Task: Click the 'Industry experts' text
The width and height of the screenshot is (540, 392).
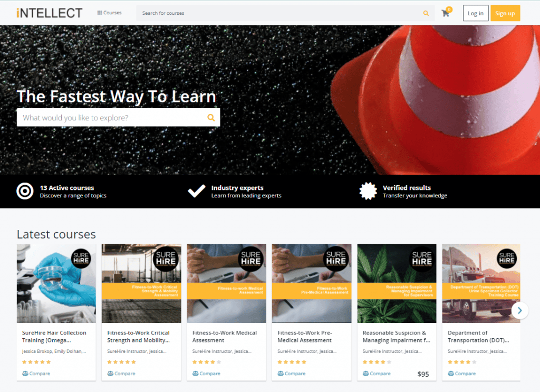Action: point(237,188)
